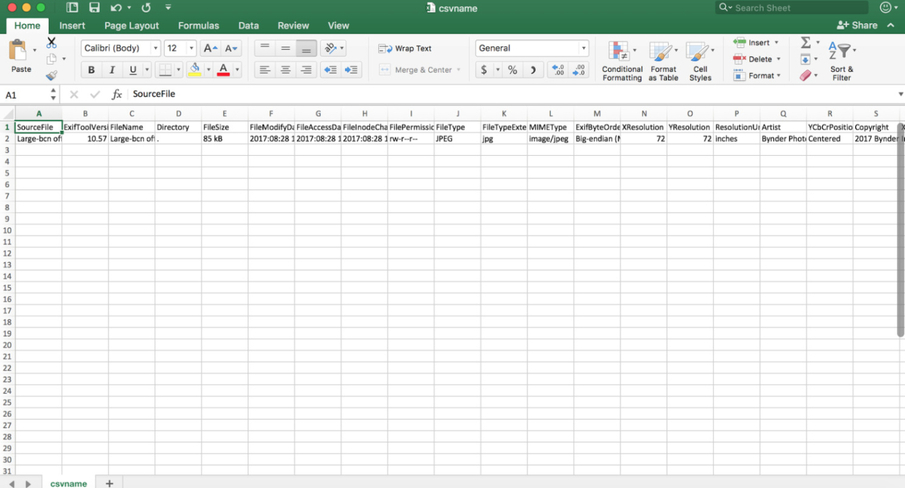Click the Search Sheet field

pyautogui.click(x=791, y=7)
